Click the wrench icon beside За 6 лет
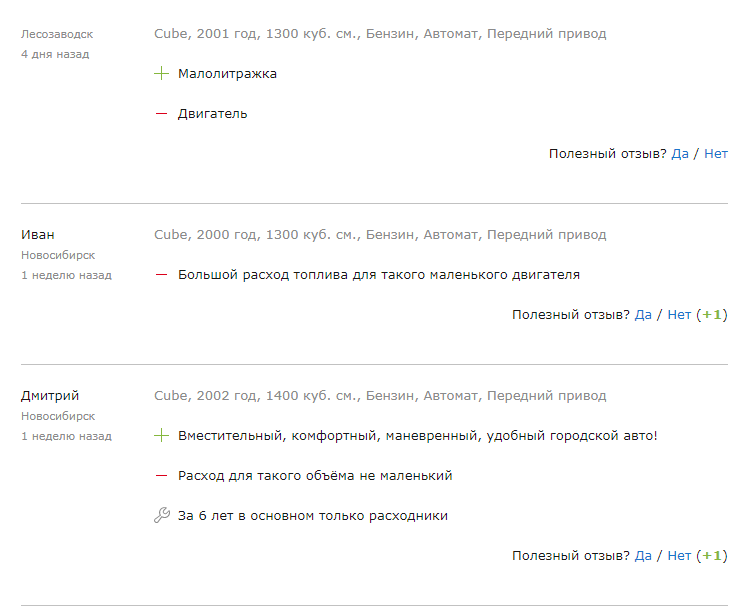Image resolution: width=756 pixels, height=613 pixels. (162, 515)
